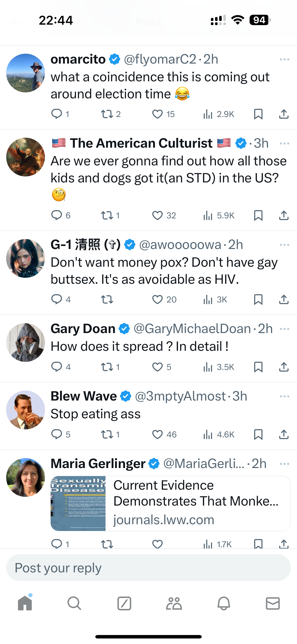Open the journals.lww.com link card
This screenshot has width=297, height=644.
[x=171, y=503]
